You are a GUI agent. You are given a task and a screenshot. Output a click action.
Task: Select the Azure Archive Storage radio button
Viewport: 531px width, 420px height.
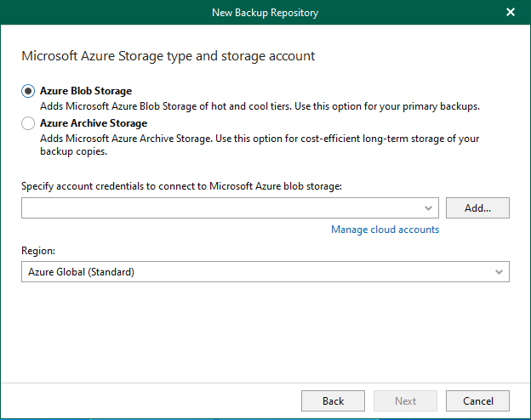(28, 123)
